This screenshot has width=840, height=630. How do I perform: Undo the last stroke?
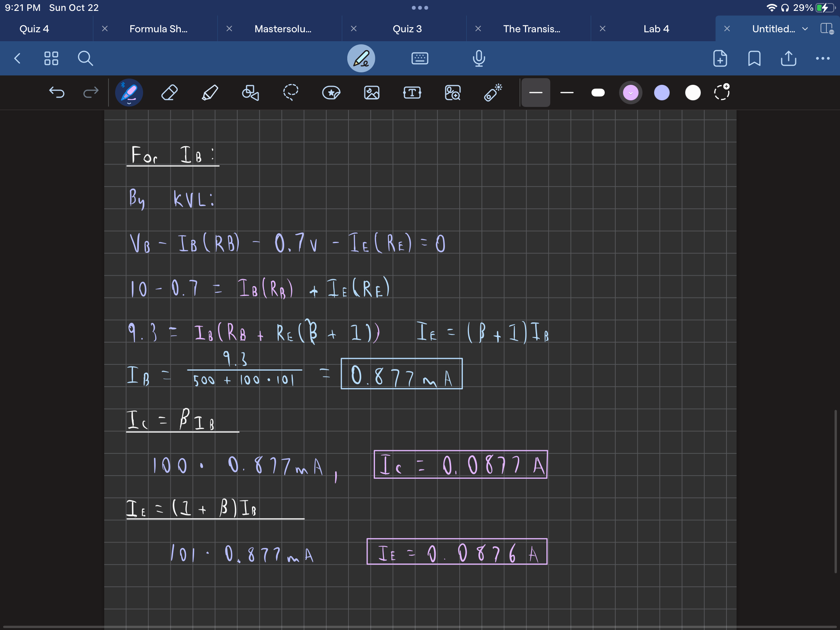(x=57, y=93)
